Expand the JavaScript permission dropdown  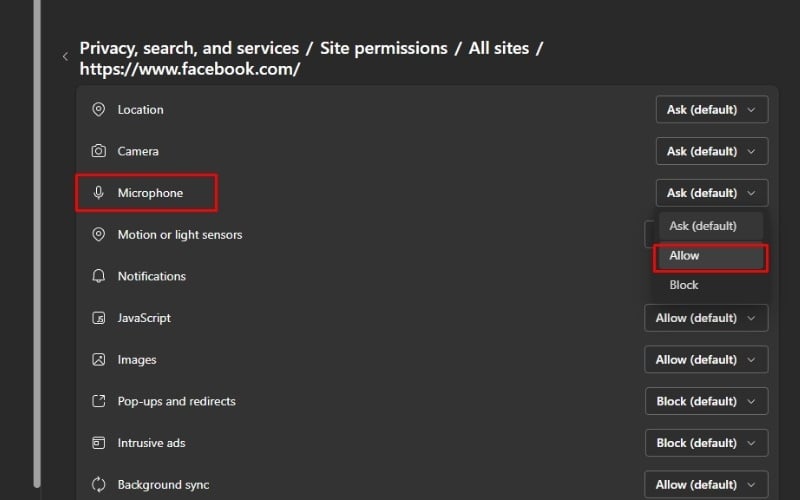click(706, 318)
